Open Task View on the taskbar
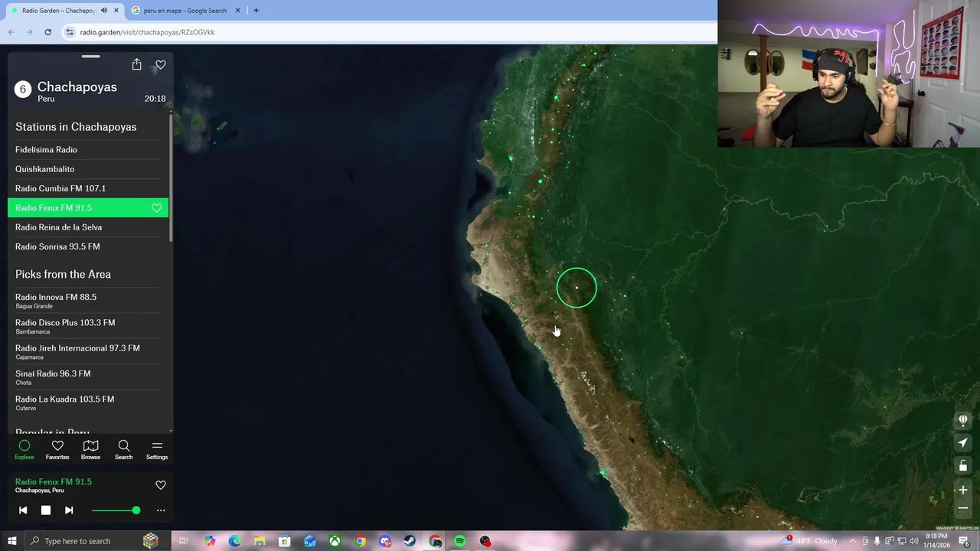980x551 pixels. pyautogui.click(x=184, y=541)
